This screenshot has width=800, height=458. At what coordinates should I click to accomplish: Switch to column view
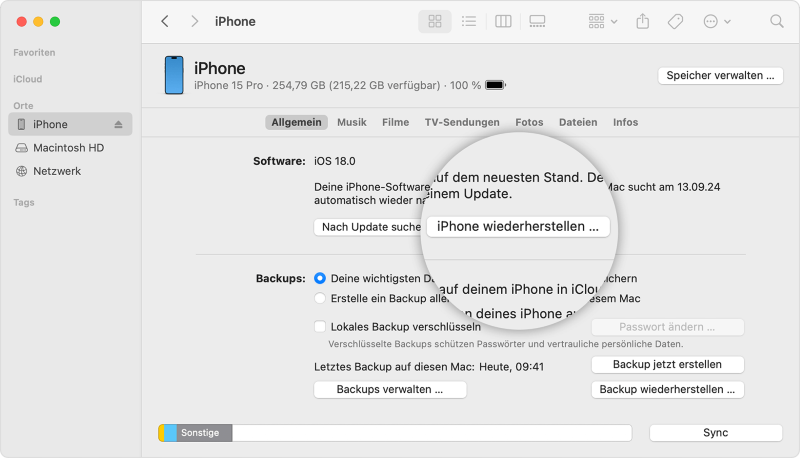point(503,21)
